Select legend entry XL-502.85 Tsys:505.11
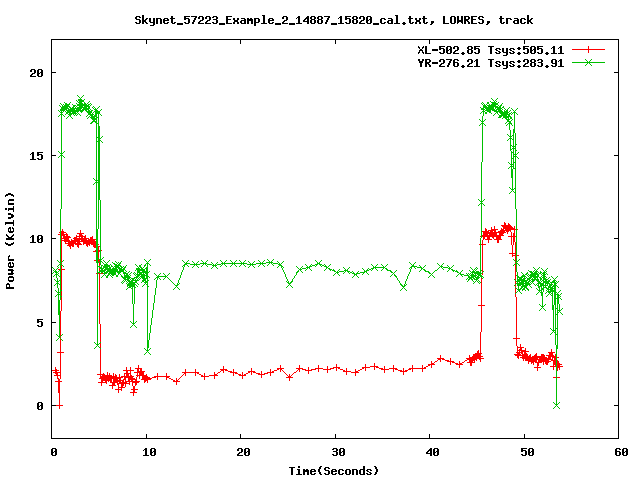640x480 pixels. tap(490, 50)
